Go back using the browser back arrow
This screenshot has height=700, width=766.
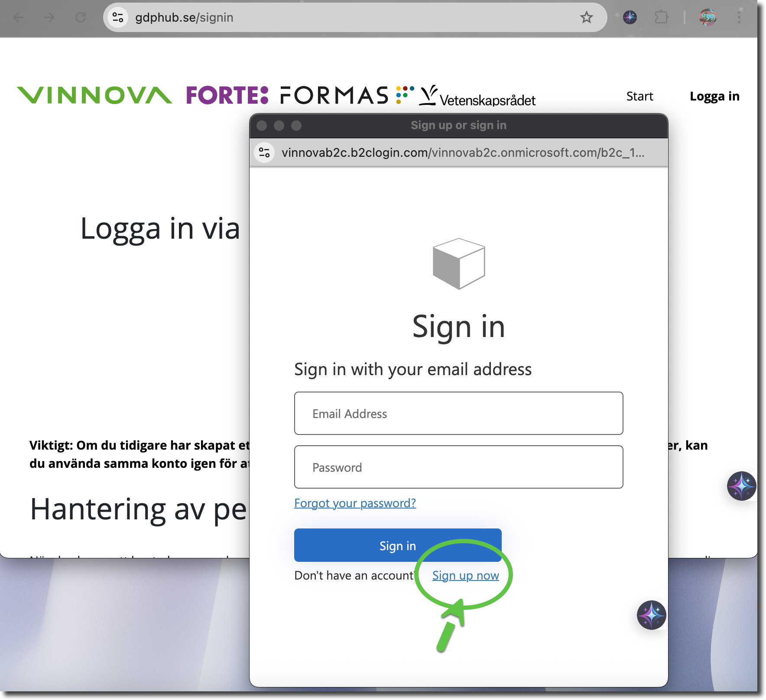(x=19, y=17)
